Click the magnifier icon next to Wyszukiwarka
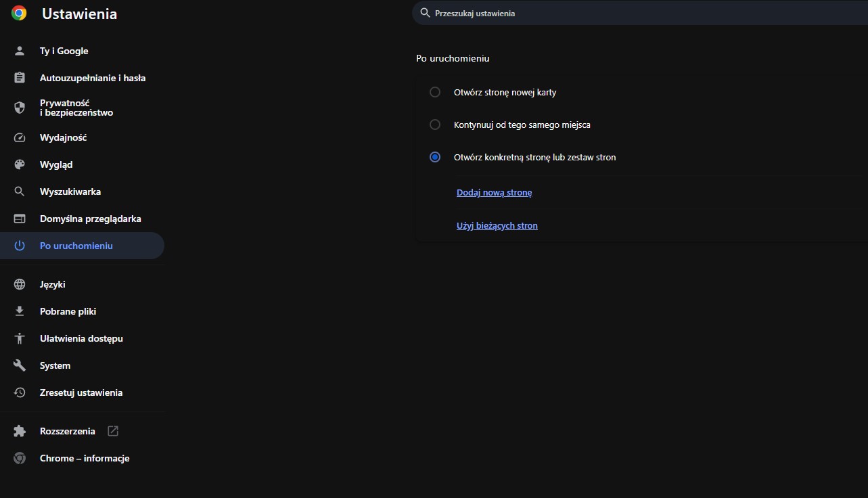Viewport: 868px width, 498px height. pyautogui.click(x=20, y=191)
